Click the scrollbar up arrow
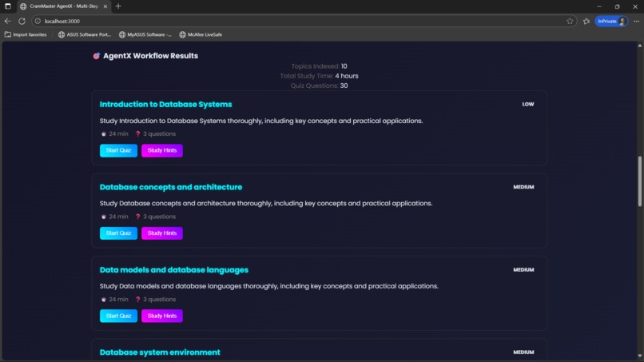This screenshot has height=362, width=644. tap(640, 46)
